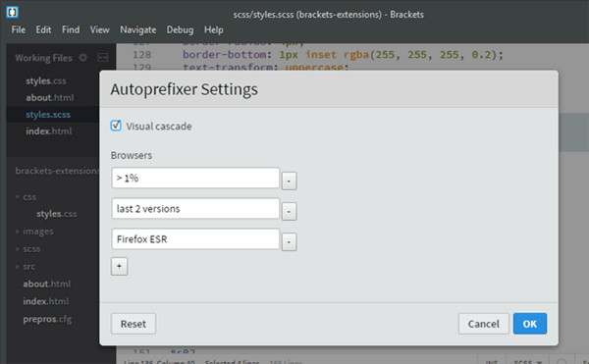Image resolution: width=589 pixels, height=364 pixels.
Task: Focus the '> 1%' browser input field
Action: pyautogui.click(x=195, y=178)
